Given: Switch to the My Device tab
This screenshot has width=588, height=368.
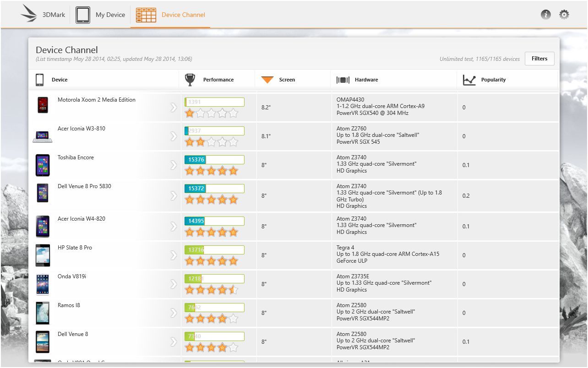Looking at the screenshot, I should [110, 15].
